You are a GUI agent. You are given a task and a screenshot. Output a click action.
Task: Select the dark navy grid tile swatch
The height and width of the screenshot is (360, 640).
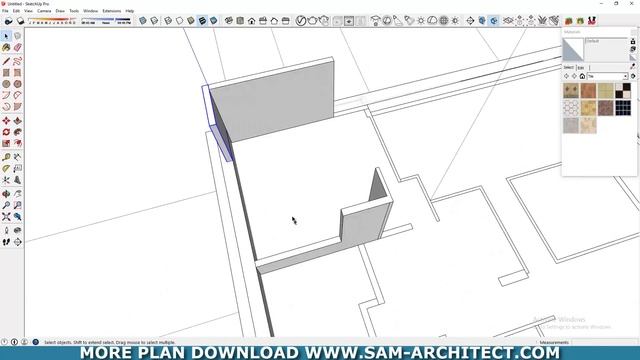[623, 108]
